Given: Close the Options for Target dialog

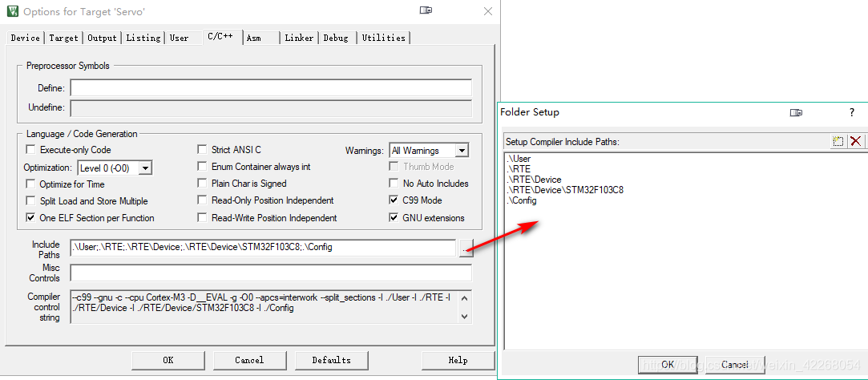Looking at the screenshot, I should pos(487,11).
